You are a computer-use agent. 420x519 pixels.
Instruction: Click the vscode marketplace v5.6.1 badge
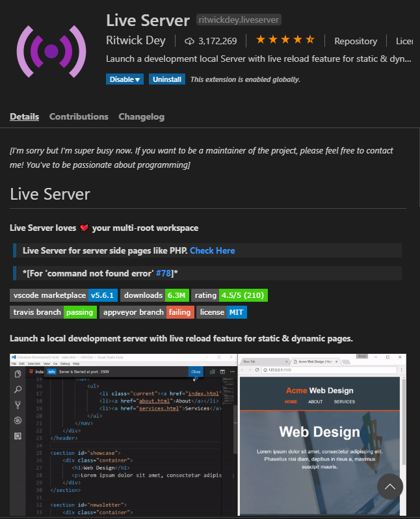tap(64, 295)
